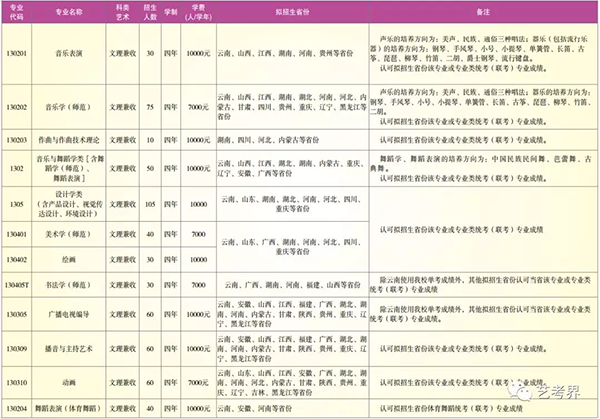Click the remark for 舞蹈学、舞蹈表演 培养方向
The width and height of the screenshot is (600, 419).
(483, 168)
